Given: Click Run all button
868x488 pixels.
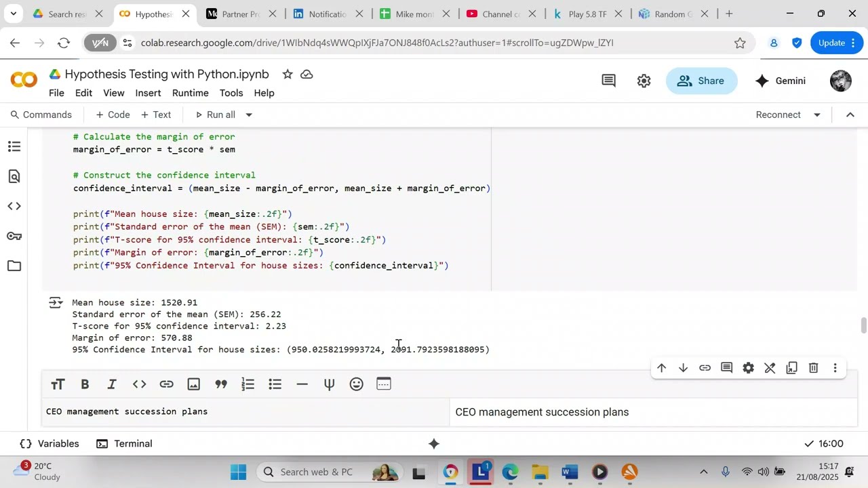Looking at the screenshot, I should point(215,115).
